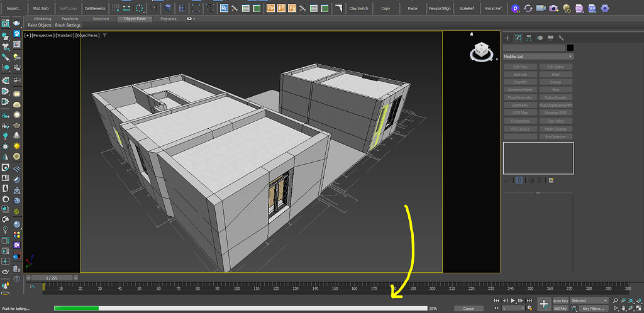Click the OSA export icon

point(579,8)
